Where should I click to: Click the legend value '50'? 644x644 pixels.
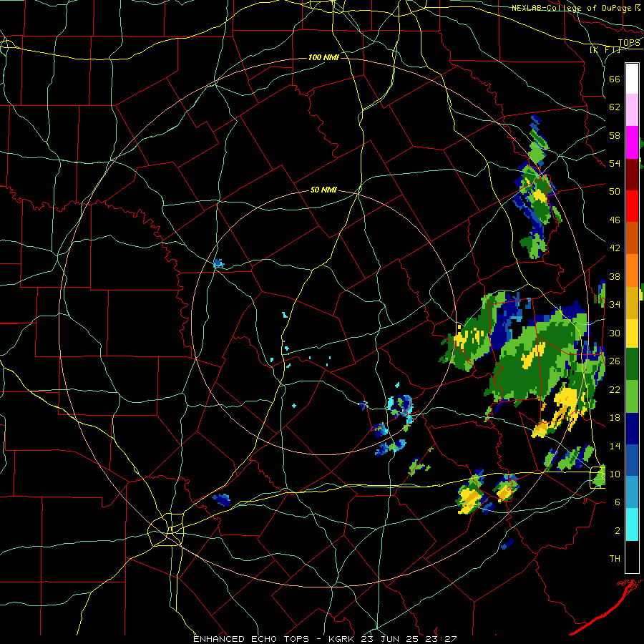pos(615,191)
